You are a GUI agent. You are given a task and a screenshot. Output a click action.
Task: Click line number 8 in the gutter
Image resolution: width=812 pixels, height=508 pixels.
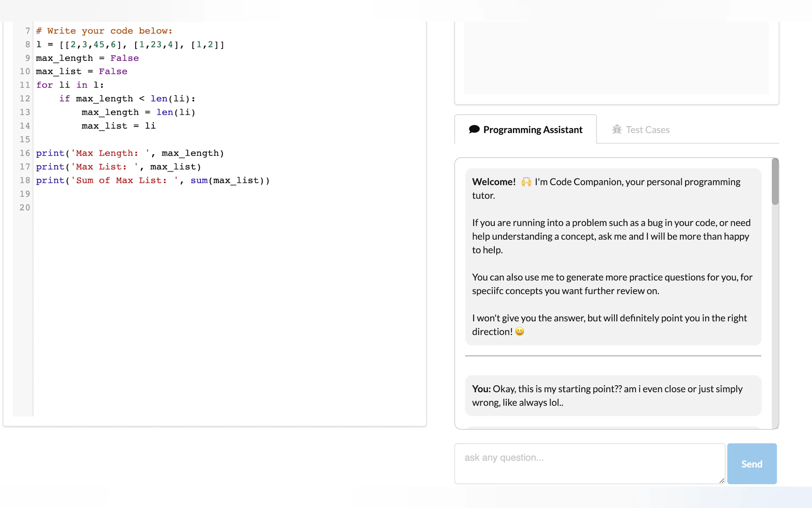point(27,44)
